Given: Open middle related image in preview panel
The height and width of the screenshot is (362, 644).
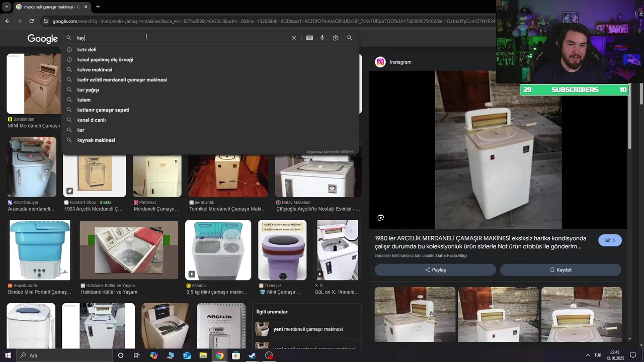Looking at the screenshot, I should click(498, 315).
